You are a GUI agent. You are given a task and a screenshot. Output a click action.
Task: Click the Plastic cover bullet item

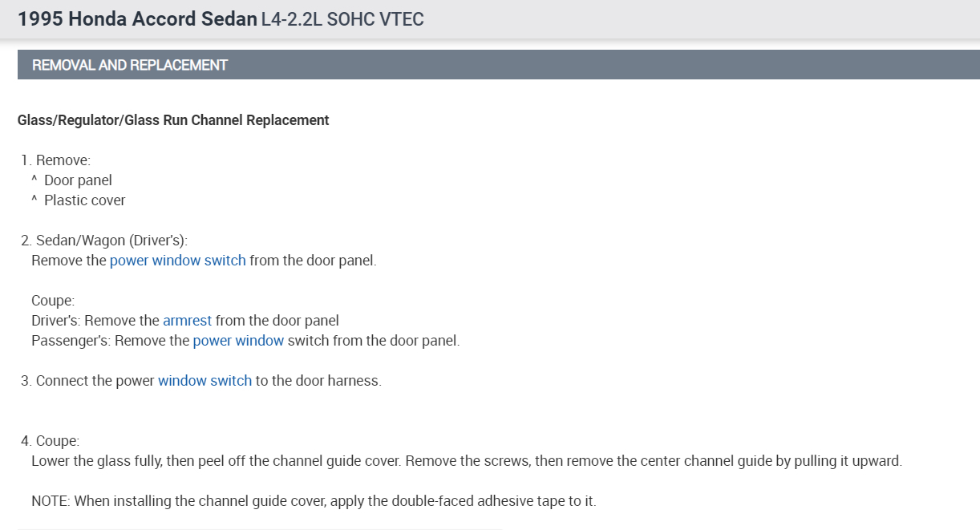point(84,200)
